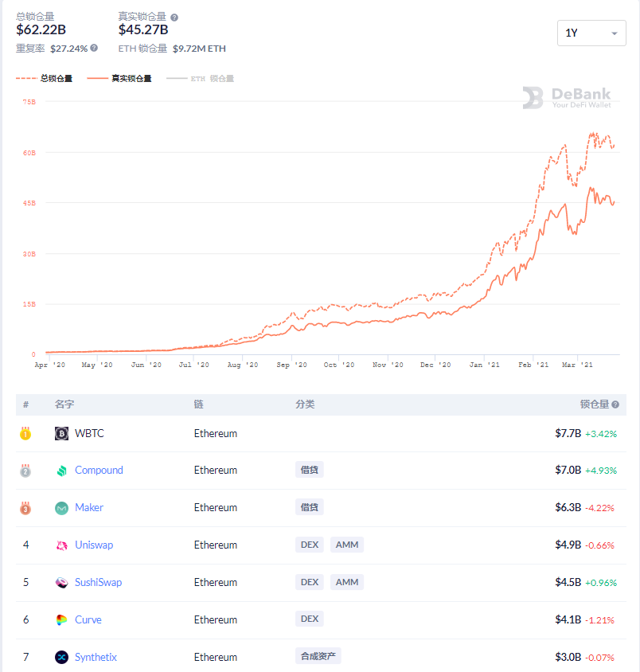Click help icon next to 重复率 27.24%
The width and height of the screenshot is (640, 672).
click(x=94, y=48)
